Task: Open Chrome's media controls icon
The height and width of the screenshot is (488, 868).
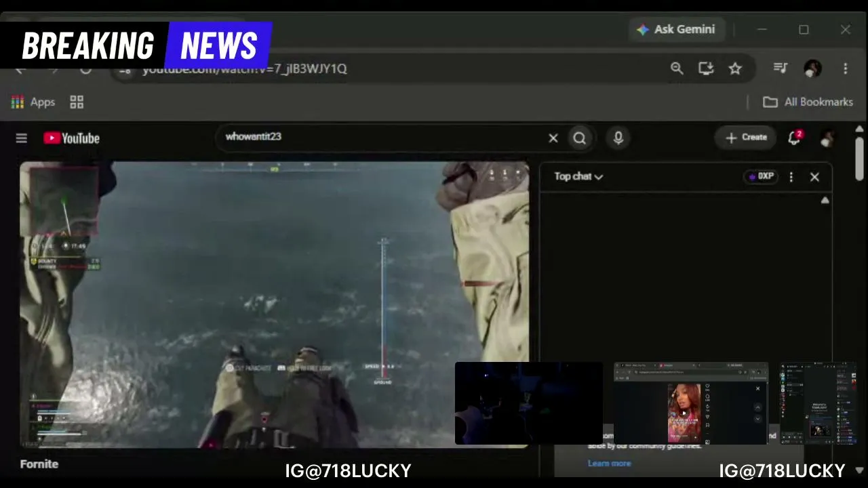Action: [781, 68]
